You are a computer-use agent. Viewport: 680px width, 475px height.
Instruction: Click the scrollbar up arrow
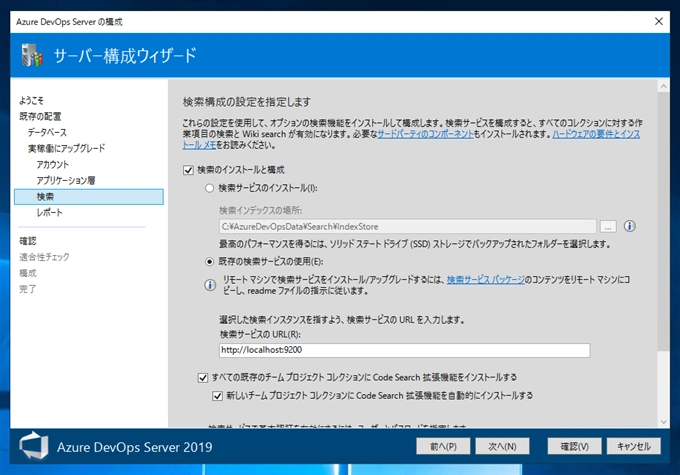663,86
